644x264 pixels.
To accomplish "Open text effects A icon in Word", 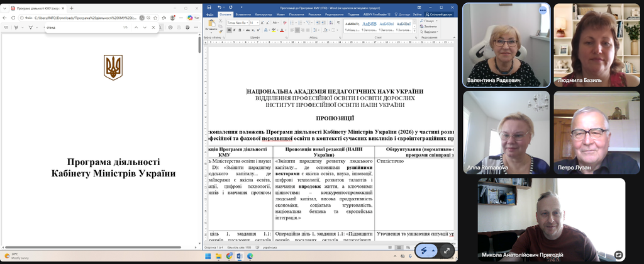I will 266,30.
